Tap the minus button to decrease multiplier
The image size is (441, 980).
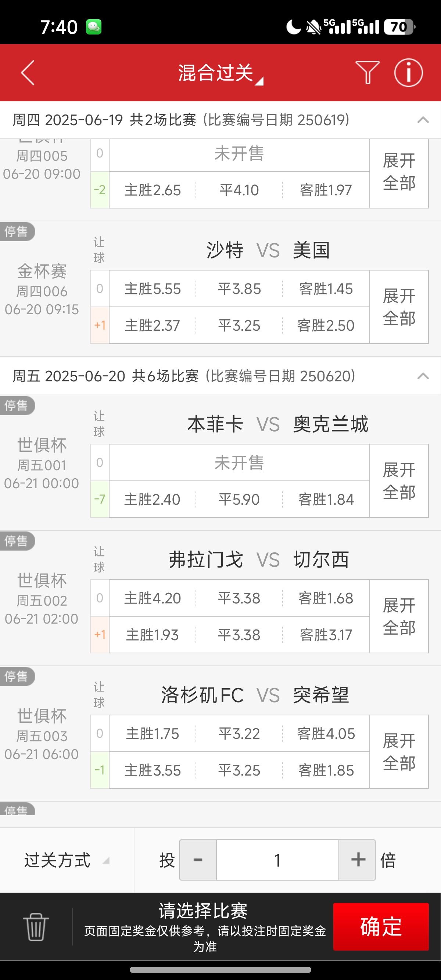pos(198,860)
